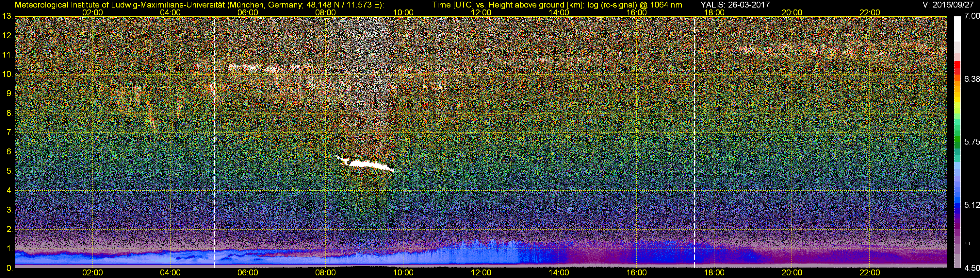This screenshot has height=278, width=980.
Task: Click the 5.75 value on the color scale
Action: click(x=972, y=142)
